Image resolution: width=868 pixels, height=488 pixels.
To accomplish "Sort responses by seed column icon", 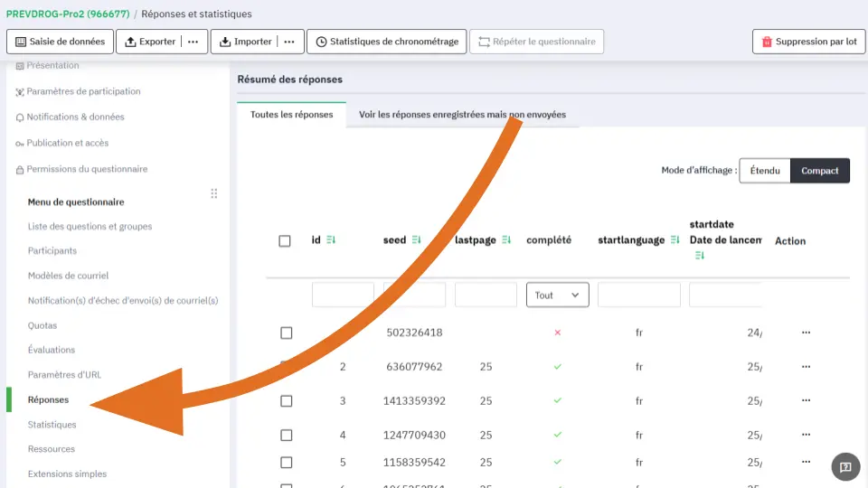I will click(417, 239).
